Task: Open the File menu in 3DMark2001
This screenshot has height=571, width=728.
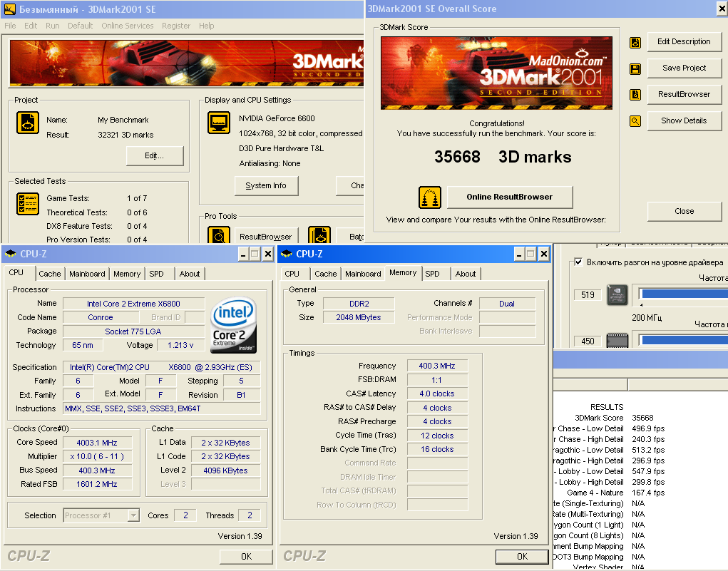Action: click(10, 26)
